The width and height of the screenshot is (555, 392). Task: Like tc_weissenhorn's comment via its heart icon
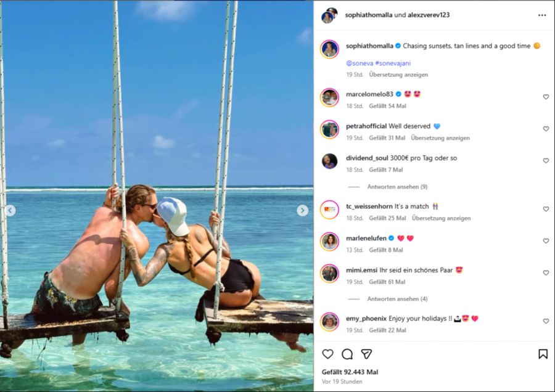tap(546, 209)
